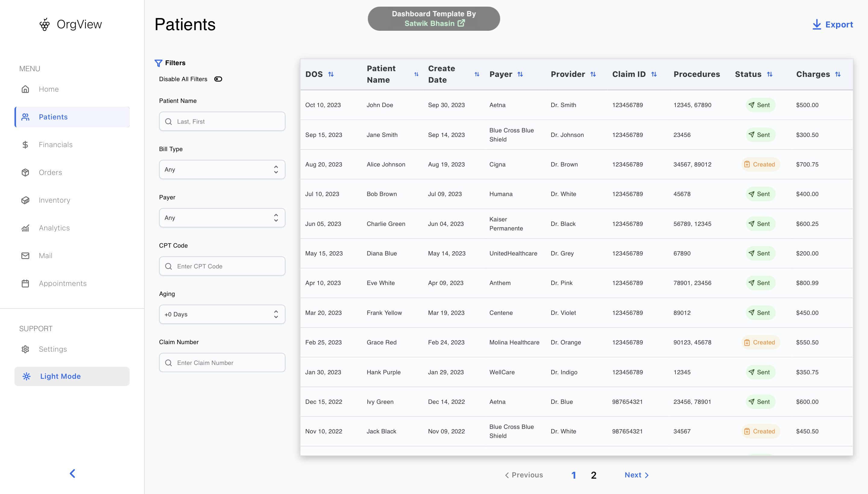Expand the Aging +0 Days dropdown

point(222,314)
